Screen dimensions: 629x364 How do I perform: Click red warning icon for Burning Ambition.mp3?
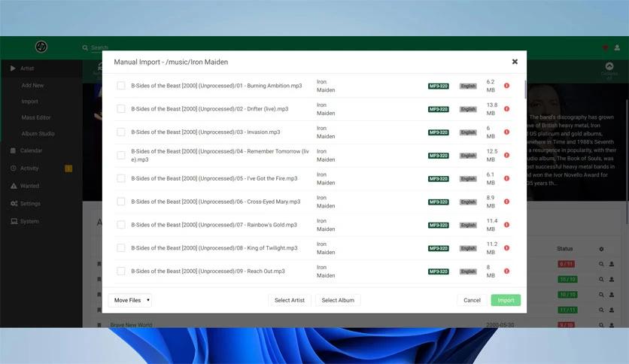pos(506,86)
